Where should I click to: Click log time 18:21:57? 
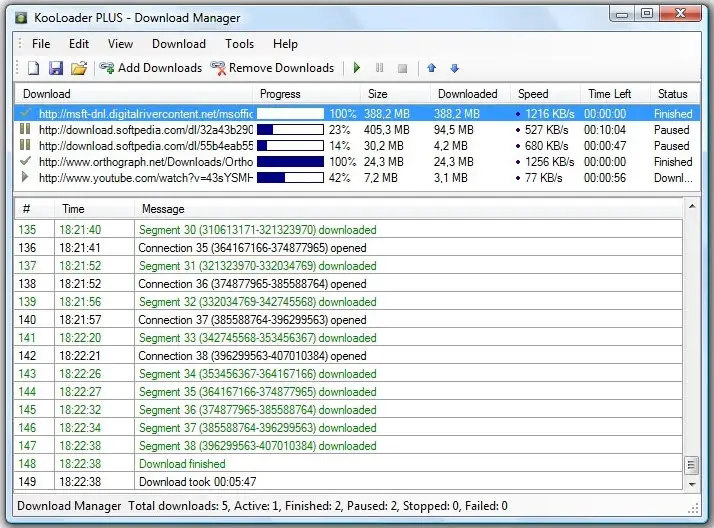(80, 320)
